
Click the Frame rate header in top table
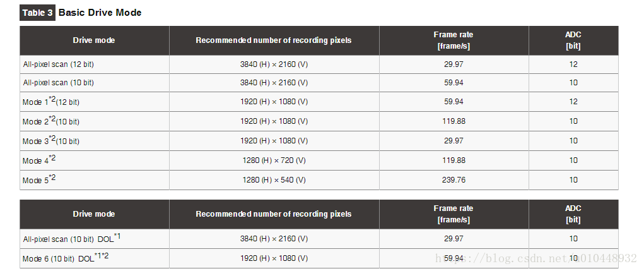454,40
